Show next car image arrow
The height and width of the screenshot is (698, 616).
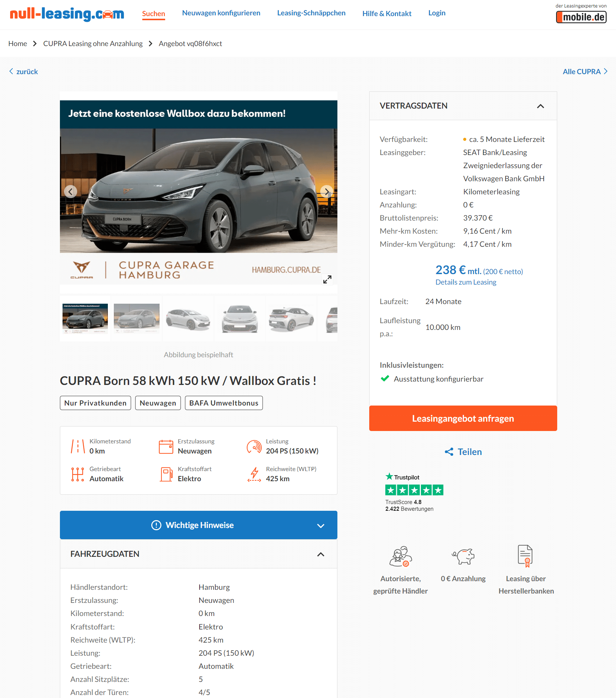[327, 192]
